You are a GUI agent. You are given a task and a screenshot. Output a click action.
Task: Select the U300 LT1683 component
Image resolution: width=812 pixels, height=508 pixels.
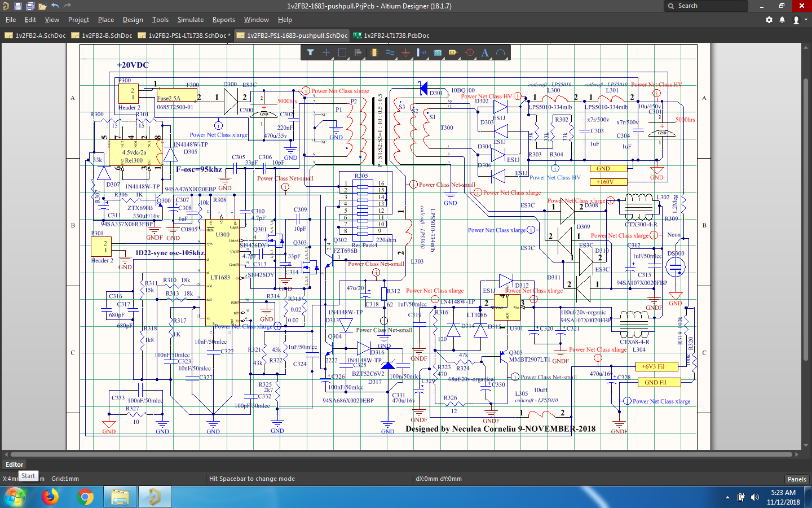pyautogui.click(x=223, y=273)
